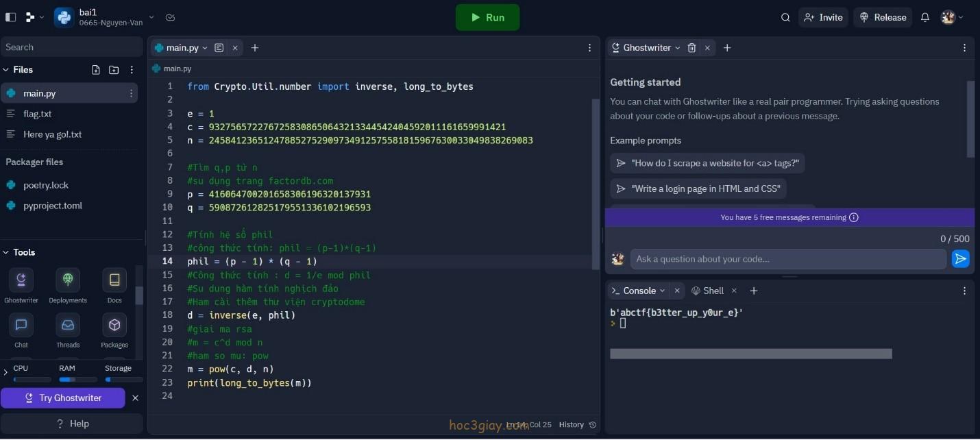Open flag.txt in the file tree
980x440 pixels.
(x=38, y=114)
